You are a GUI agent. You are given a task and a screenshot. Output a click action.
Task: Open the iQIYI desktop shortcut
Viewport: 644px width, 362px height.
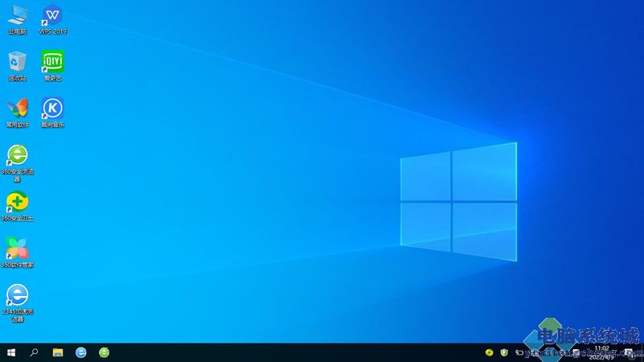click(52, 66)
